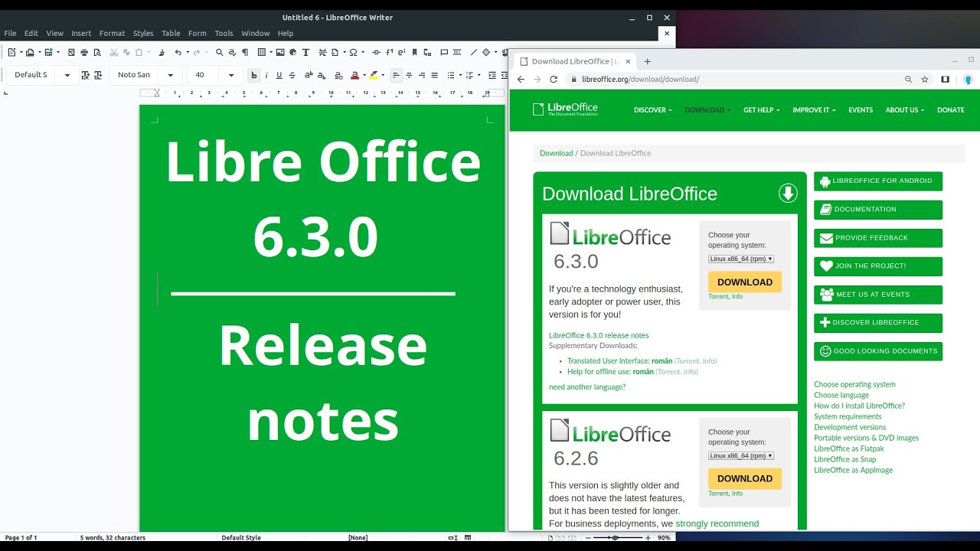Adjust the zoom slider in Writer status bar

[x=615, y=538]
